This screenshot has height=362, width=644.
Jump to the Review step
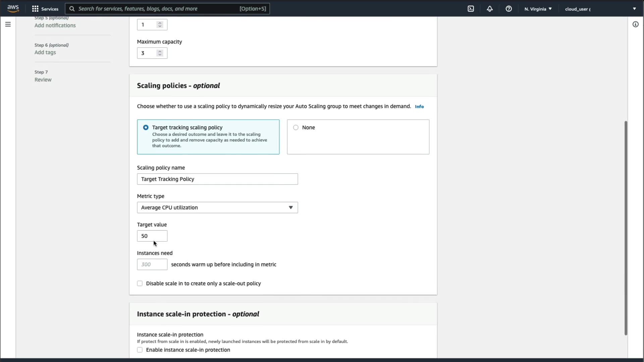pyautogui.click(x=43, y=80)
